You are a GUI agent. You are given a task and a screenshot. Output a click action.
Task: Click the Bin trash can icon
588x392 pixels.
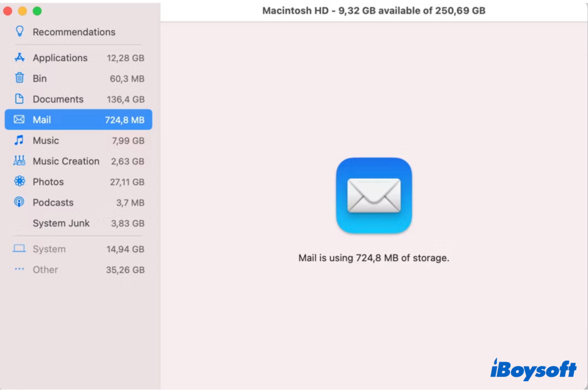click(x=20, y=78)
